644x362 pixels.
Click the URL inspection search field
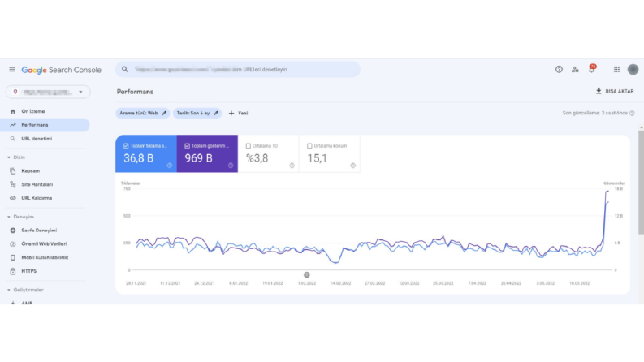(238, 69)
